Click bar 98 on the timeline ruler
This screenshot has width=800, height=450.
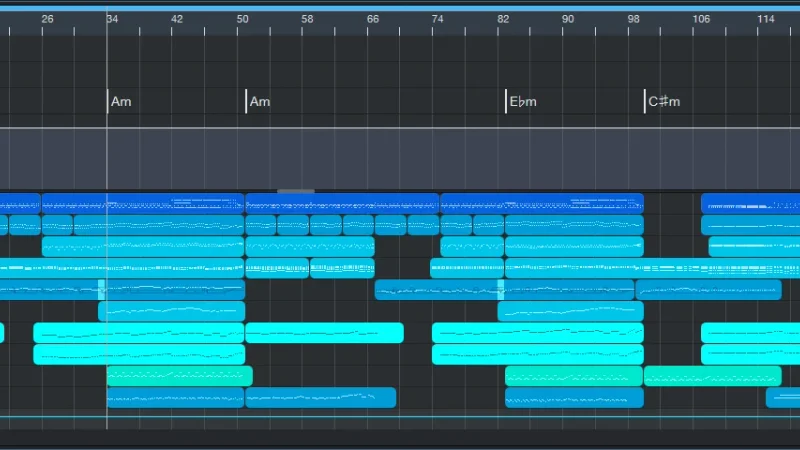tap(633, 19)
